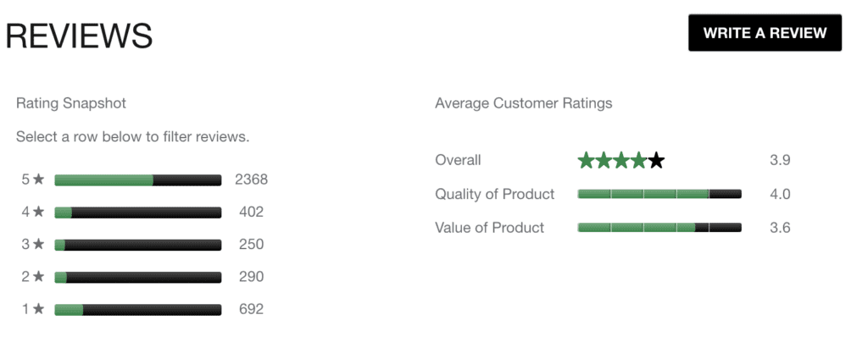
Task: Filter reviews by 4 star row
Action: (x=144, y=212)
